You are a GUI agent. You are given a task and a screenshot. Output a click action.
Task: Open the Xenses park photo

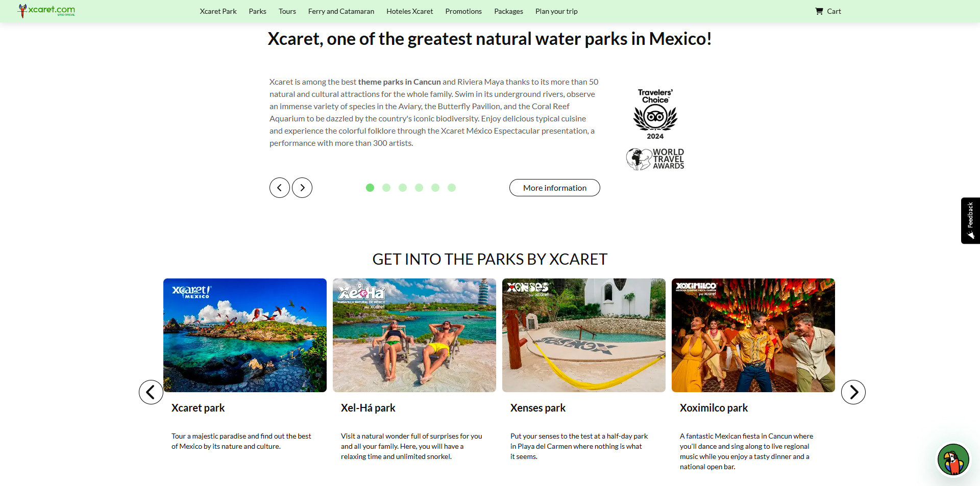coord(584,335)
